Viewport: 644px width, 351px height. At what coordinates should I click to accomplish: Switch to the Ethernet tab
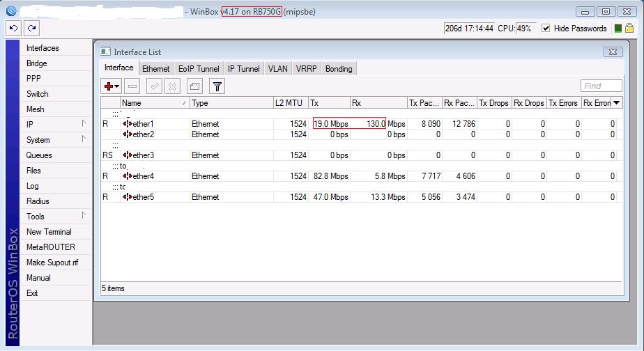point(155,69)
